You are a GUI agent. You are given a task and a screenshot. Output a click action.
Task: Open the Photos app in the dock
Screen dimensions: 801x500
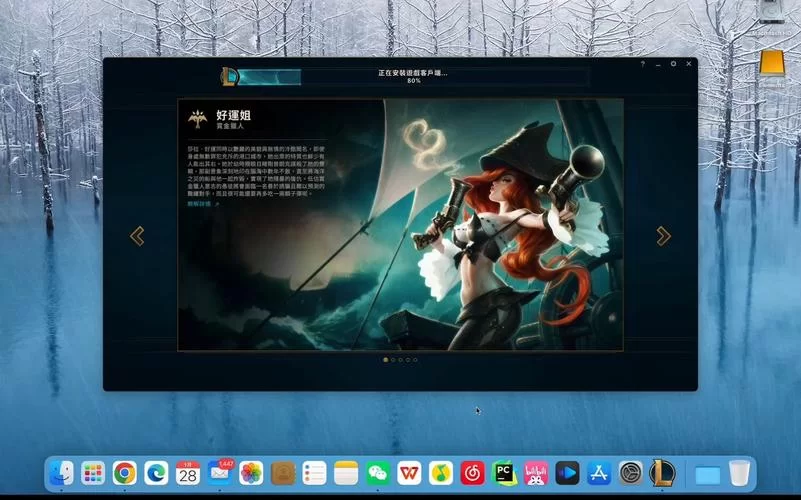251,473
